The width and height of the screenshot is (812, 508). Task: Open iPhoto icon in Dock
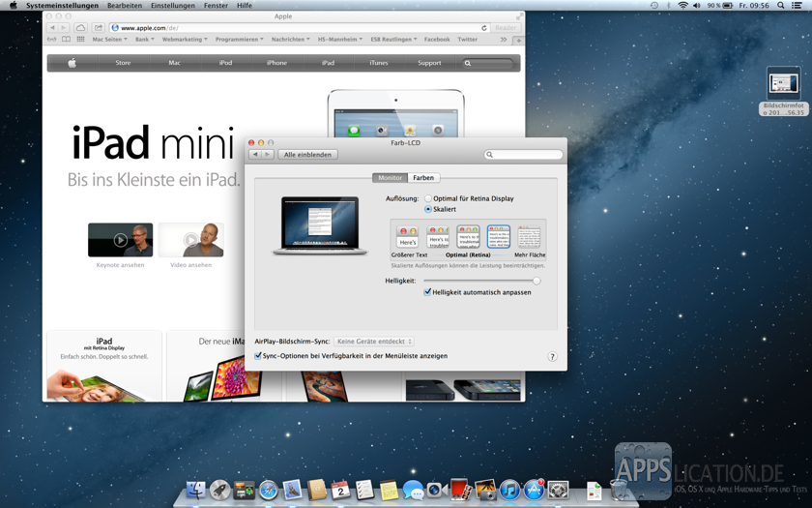485,490
